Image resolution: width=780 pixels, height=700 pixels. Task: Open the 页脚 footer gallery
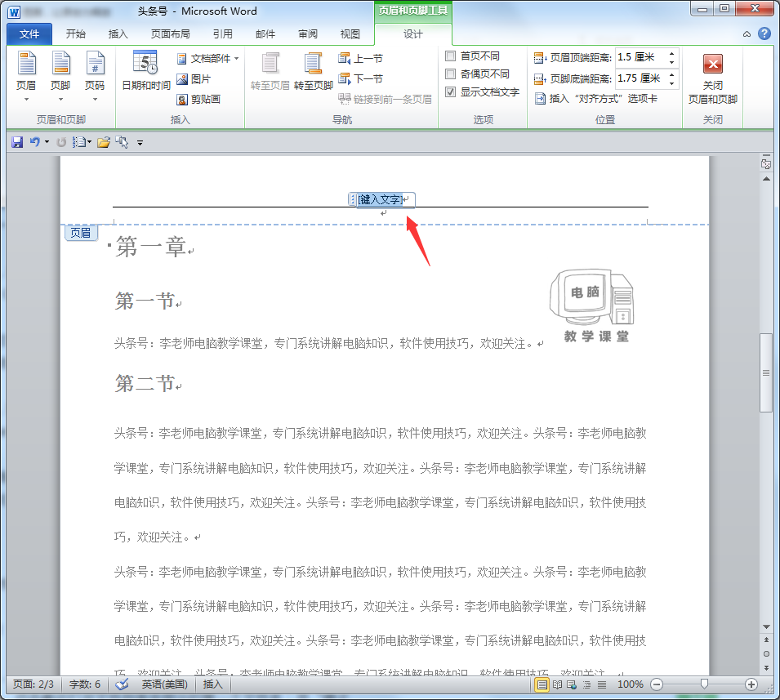point(60,76)
